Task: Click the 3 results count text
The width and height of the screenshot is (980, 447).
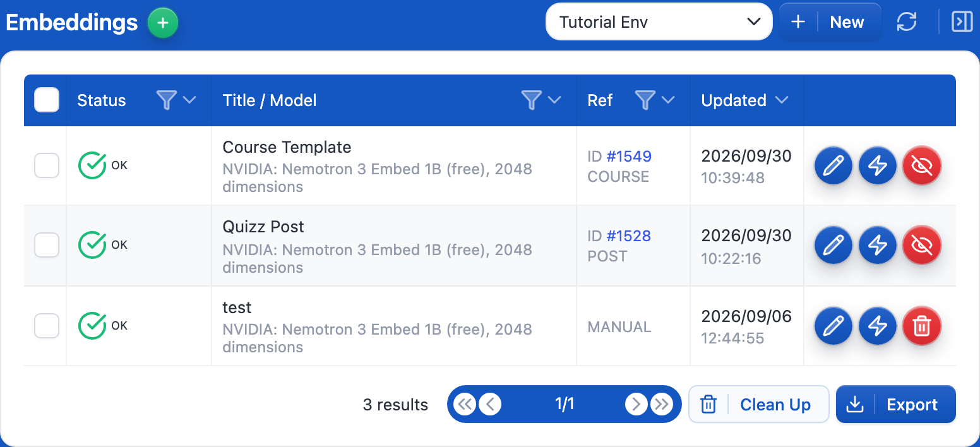Action: [395, 405]
